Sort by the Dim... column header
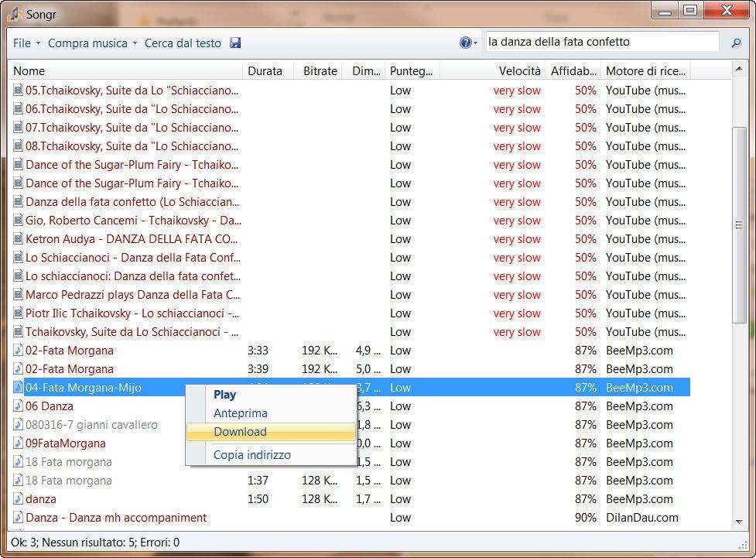The height and width of the screenshot is (558, 756). tap(364, 71)
